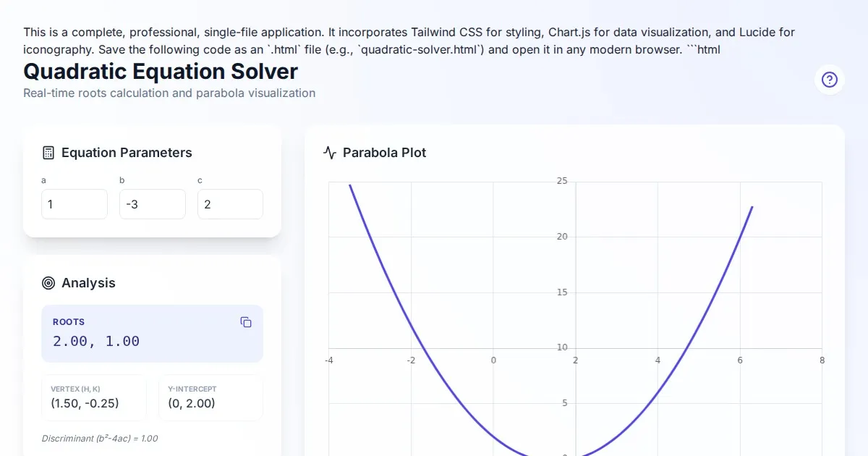The image size is (868, 456).
Task: Click the ROOTS label in the analysis box
Action: click(x=69, y=322)
